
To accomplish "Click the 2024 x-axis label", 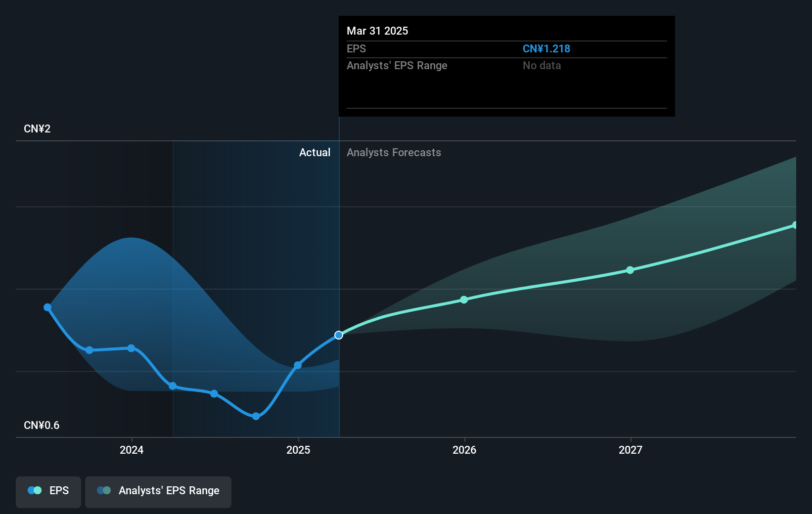I will [132, 450].
